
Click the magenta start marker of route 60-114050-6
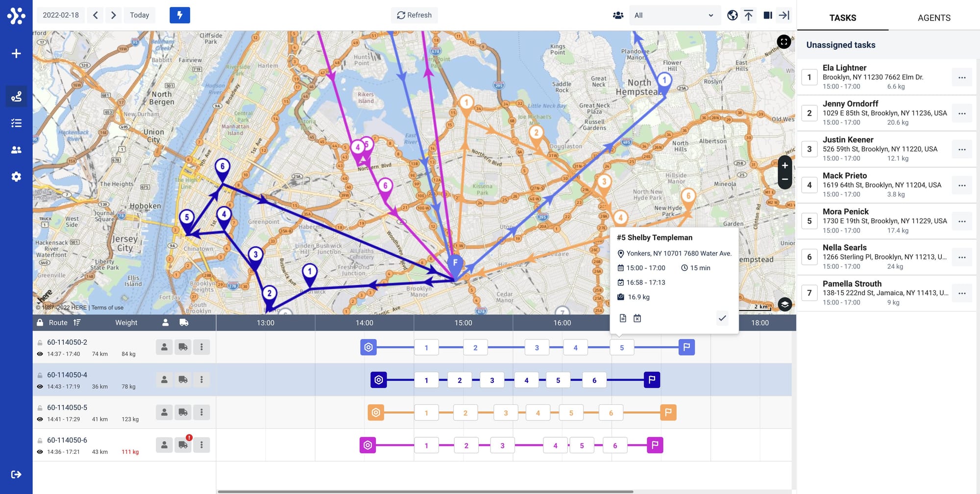point(367,445)
